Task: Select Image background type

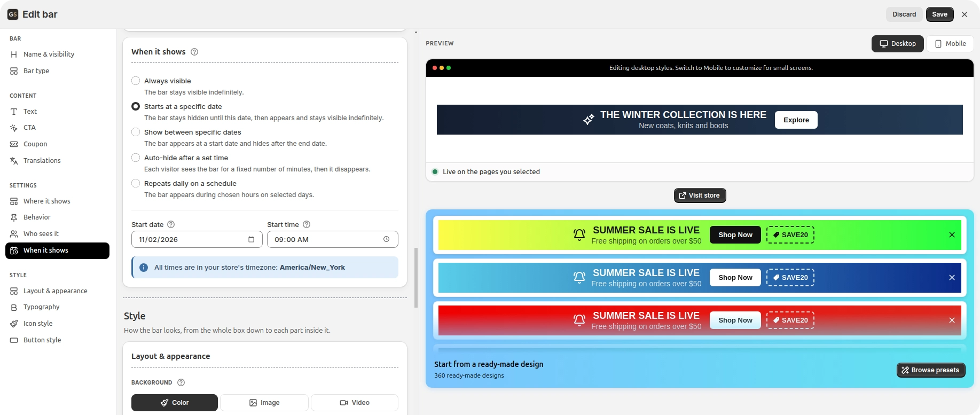Action: pos(264,403)
